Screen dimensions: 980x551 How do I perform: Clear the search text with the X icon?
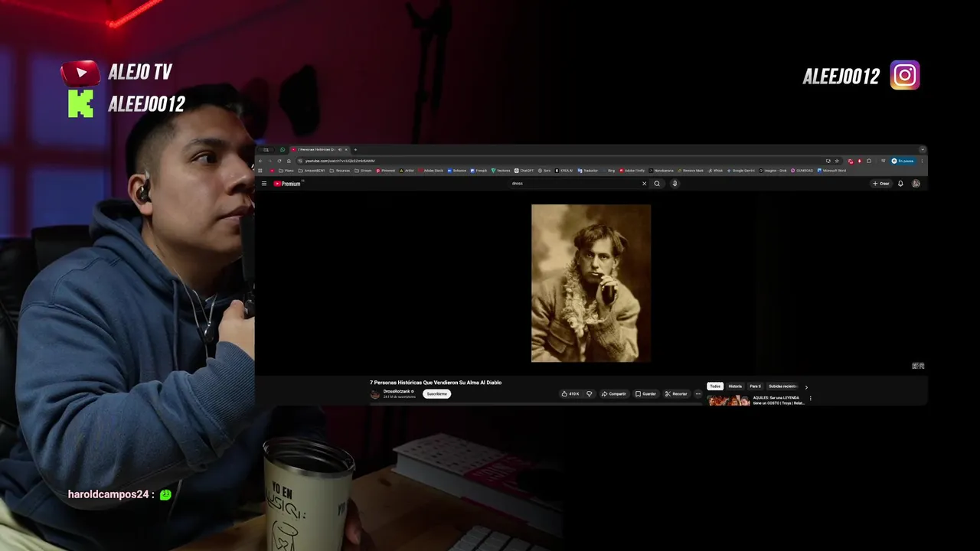[x=644, y=184]
